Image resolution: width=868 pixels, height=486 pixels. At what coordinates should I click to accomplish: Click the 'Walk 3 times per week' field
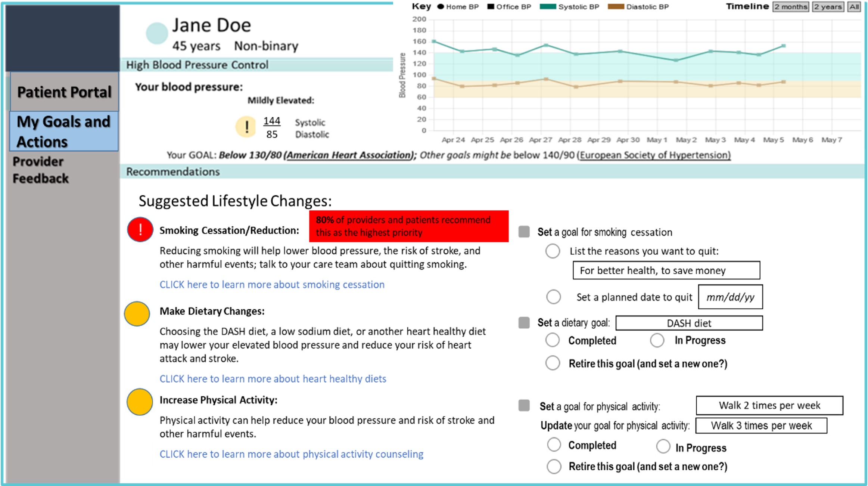pos(761,425)
